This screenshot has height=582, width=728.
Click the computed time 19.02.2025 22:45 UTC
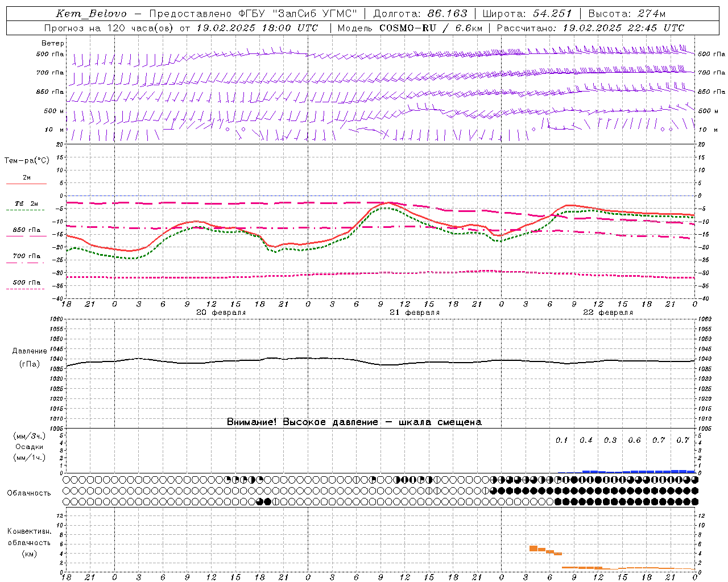(x=623, y=28)
